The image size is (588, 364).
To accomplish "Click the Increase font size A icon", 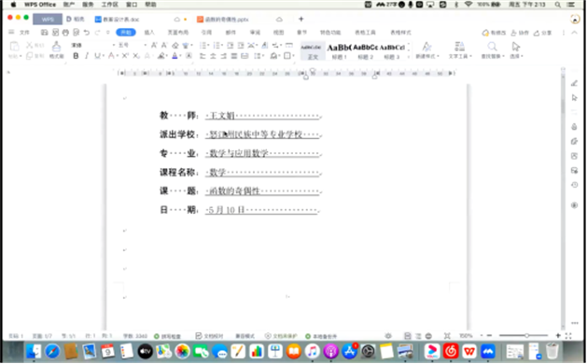I will coord(154,46).
